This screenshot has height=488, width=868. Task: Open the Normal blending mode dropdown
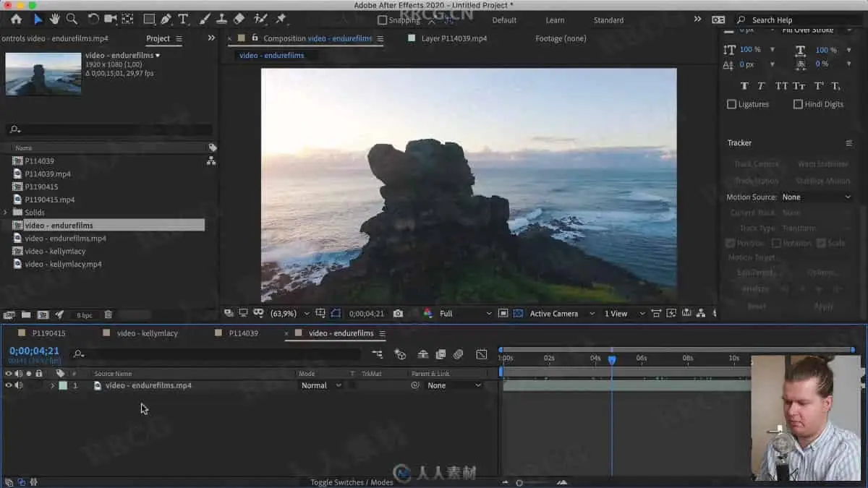click(321, 386)
